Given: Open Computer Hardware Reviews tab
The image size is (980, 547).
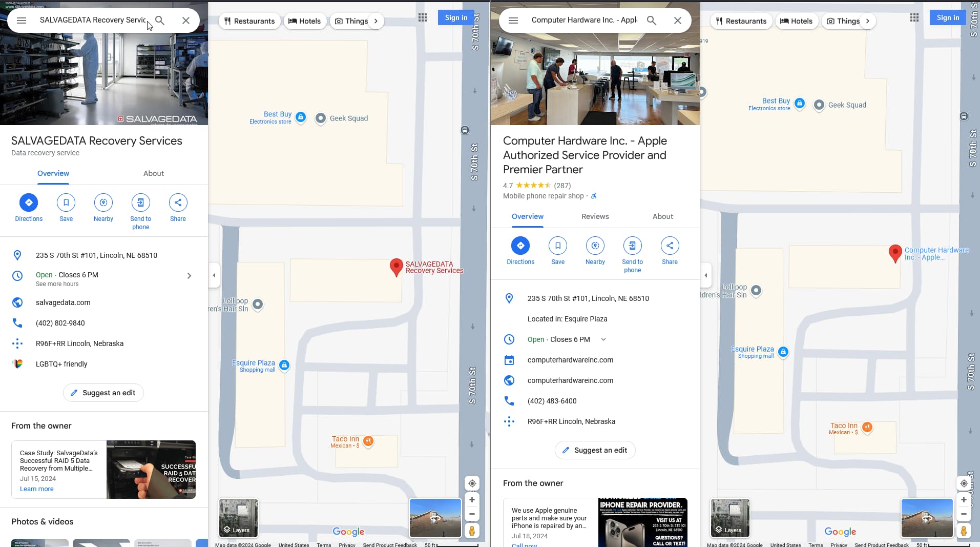Looking at the screenshot, I should click(x=595, y=216).
